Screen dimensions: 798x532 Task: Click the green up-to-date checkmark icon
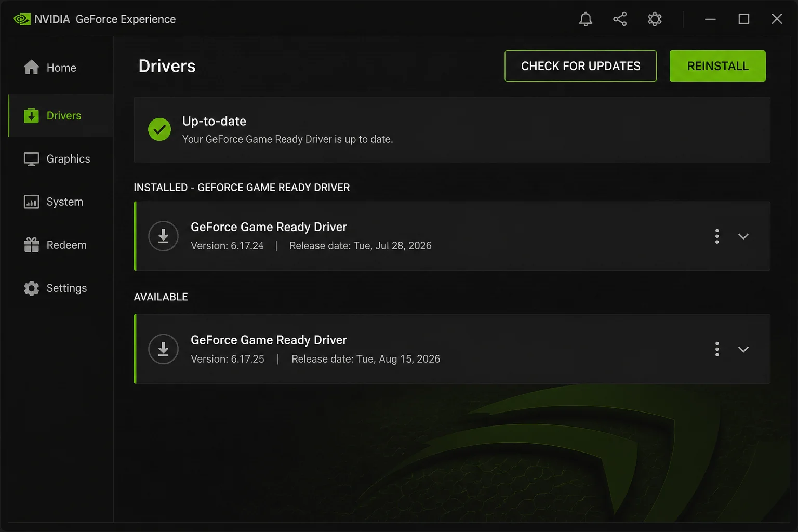coord(159,129)
